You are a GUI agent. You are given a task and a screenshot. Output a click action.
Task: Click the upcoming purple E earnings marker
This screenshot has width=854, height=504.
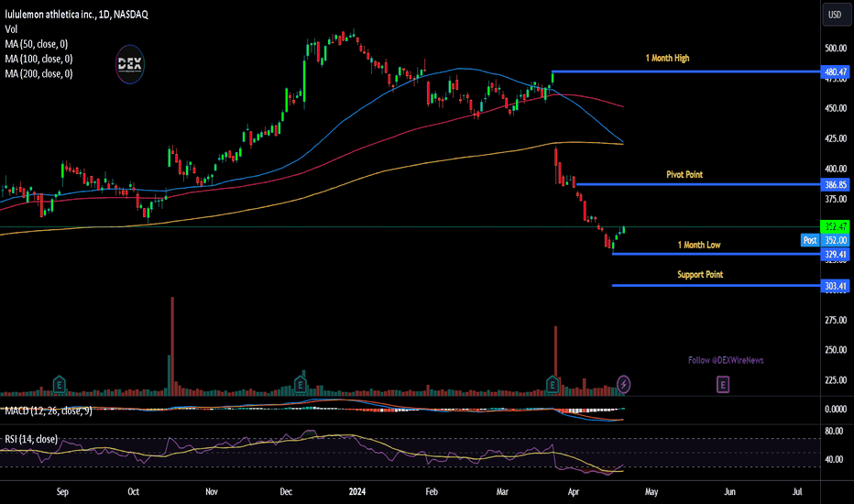coord(723,385)
